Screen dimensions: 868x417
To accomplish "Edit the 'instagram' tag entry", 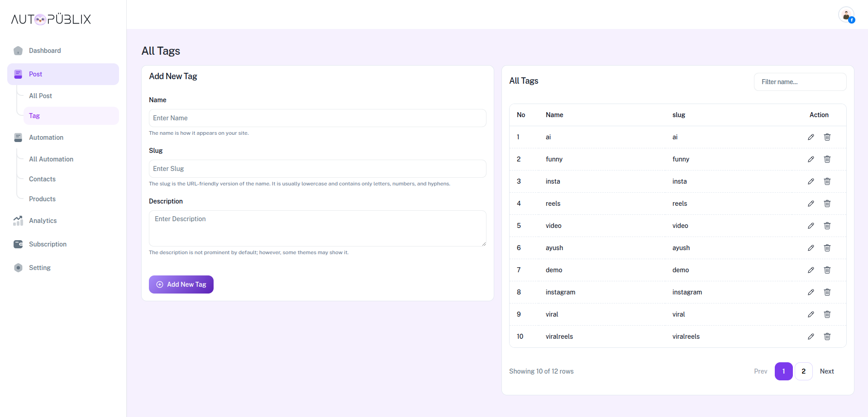I will 811,292.
